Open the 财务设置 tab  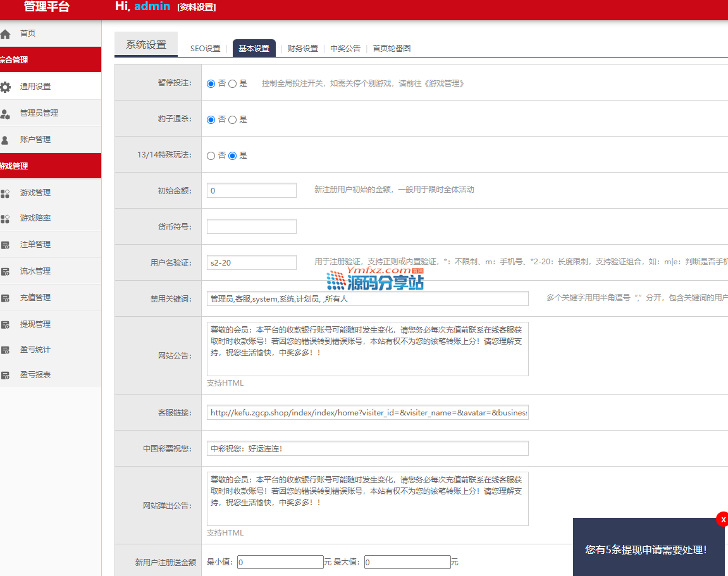302,49
